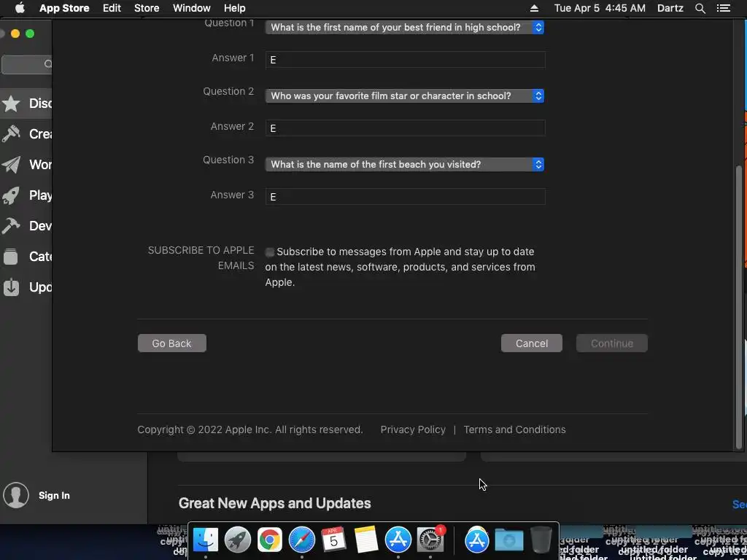Click the App Store search field
This screenshot has width=747, height=560.
click(x=27, y=64)
